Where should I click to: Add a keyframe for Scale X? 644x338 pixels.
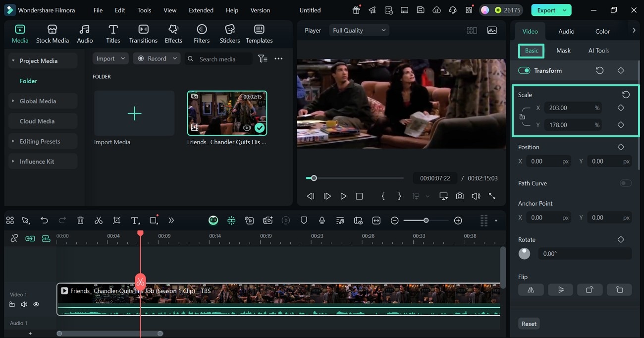[x=621, y=108]
